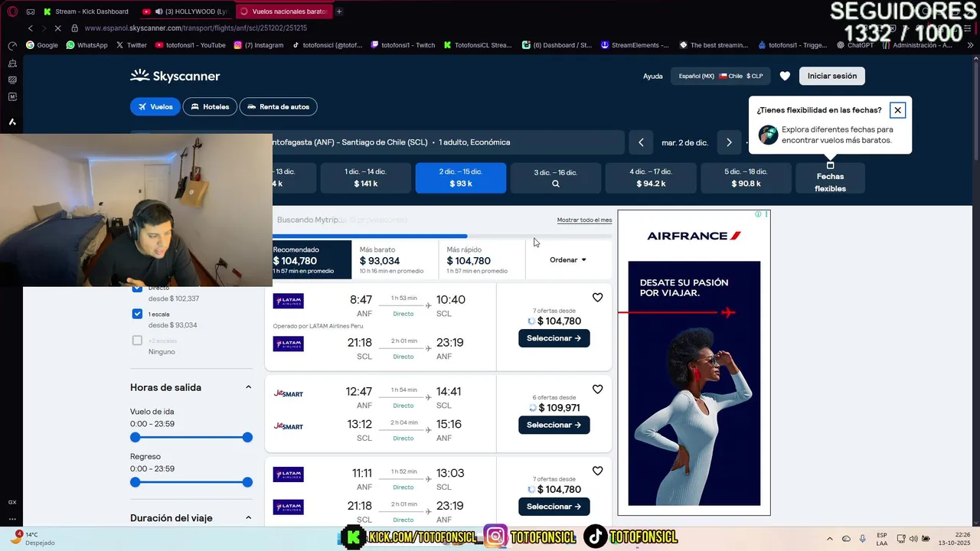
Task: Pick the 1 dic. – 14 dic. date card
Action: 365,178
